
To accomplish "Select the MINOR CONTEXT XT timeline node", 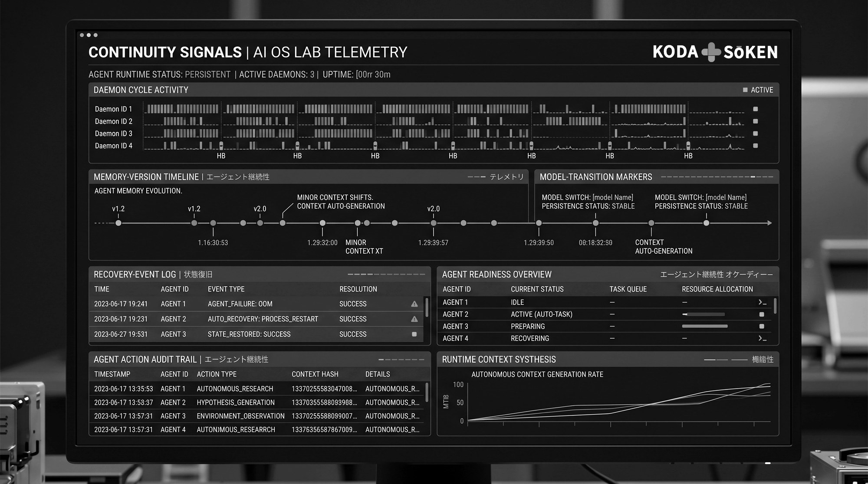I will (358, 223).
